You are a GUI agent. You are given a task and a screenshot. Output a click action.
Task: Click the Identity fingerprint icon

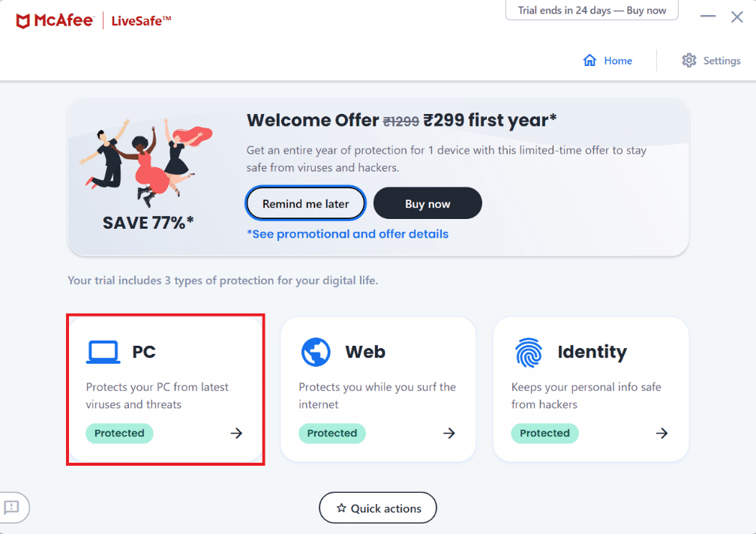tap(529, 351)
